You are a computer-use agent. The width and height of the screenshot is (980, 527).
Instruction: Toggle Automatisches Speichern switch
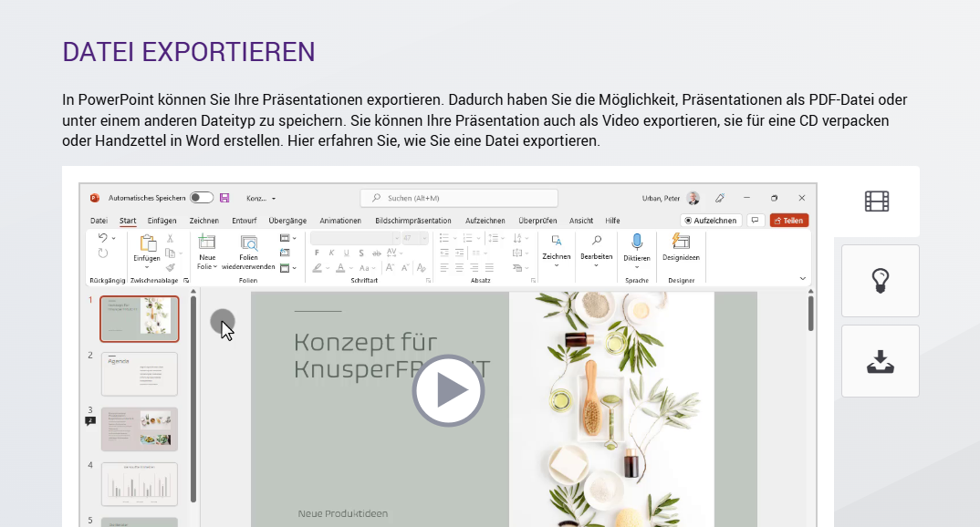[x=202, y=198]
